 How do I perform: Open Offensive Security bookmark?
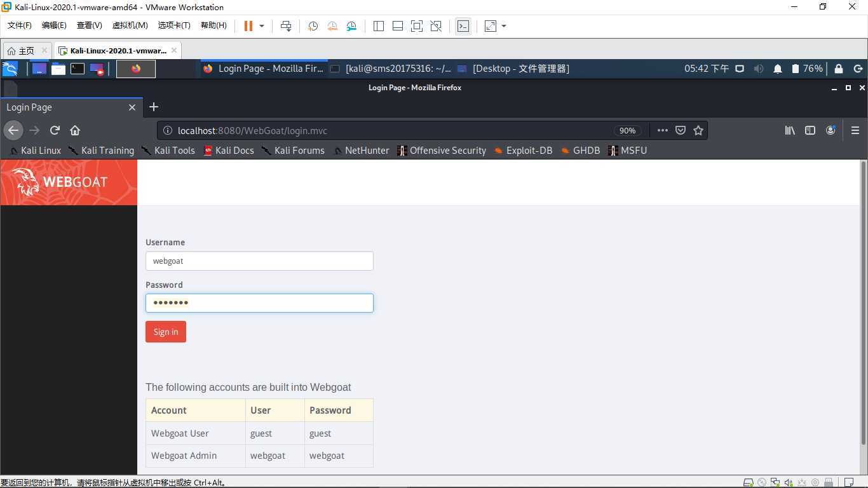pyautogui.click(x=442, y=151)
